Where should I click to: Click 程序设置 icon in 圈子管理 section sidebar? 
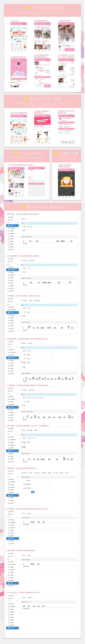[8, 217]
